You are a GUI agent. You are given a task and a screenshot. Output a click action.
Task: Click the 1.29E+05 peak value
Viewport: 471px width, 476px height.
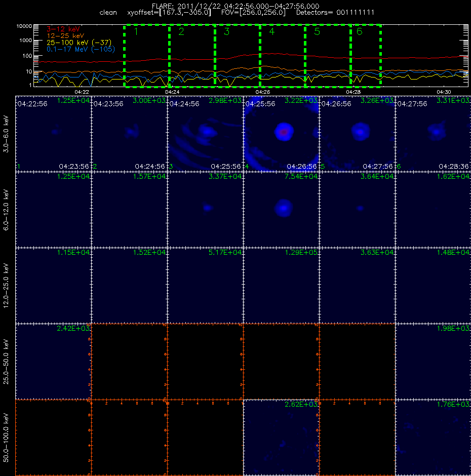301,252
